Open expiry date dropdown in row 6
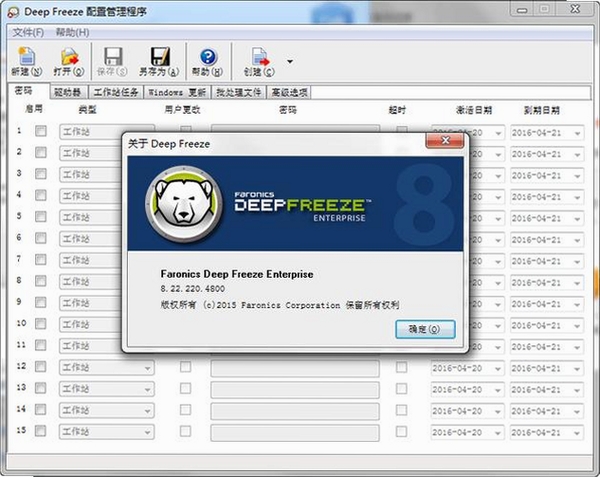Screen dimensions: 600x477 coord(577,240)
